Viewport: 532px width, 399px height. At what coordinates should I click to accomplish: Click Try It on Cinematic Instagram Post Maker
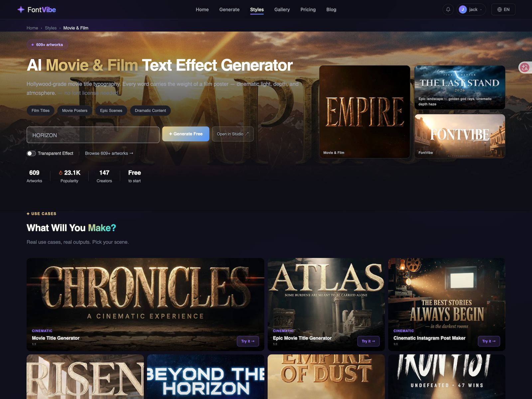[489, 341]
